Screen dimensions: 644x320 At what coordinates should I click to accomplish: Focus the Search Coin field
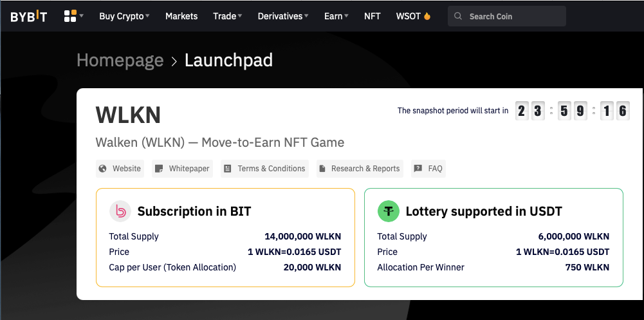(507, 17)
